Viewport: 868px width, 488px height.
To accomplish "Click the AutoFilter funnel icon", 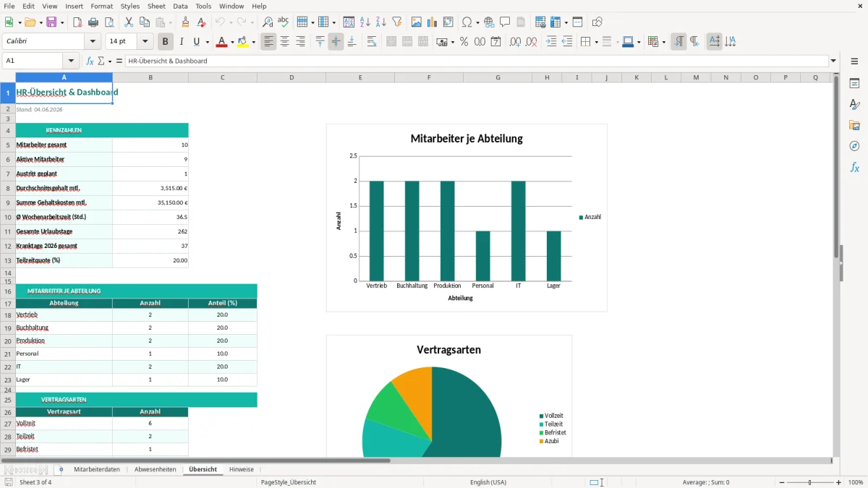I will tap(397, 22).
